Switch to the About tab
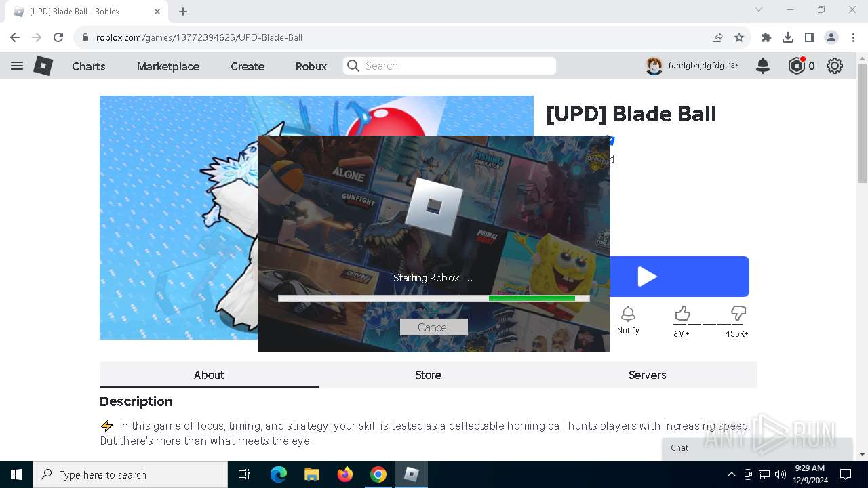The width and height of the screenshot is (868, 488). [209, 375]
